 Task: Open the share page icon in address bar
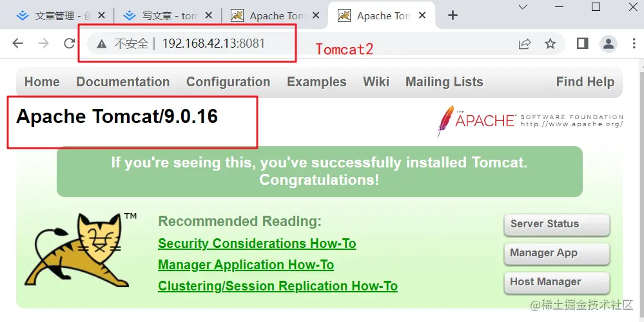click(x=525, y=44)
